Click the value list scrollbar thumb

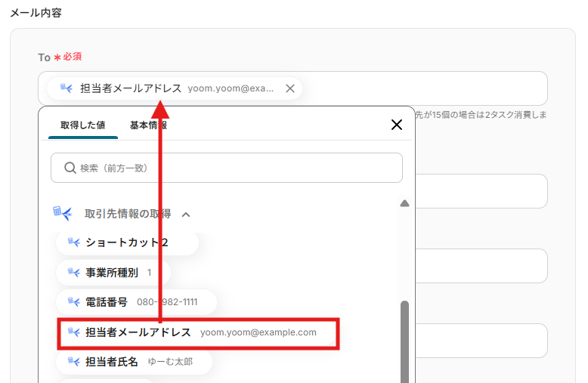404,341
